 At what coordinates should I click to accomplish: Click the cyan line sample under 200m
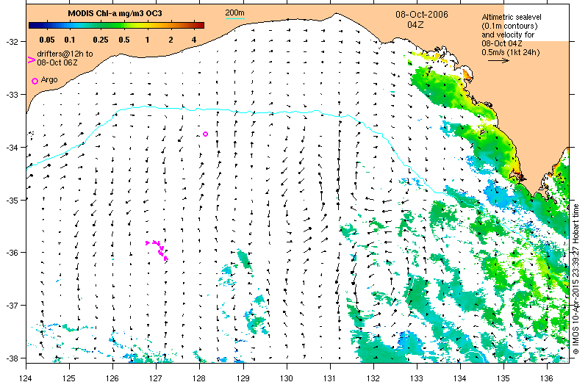tap(234, 18)
